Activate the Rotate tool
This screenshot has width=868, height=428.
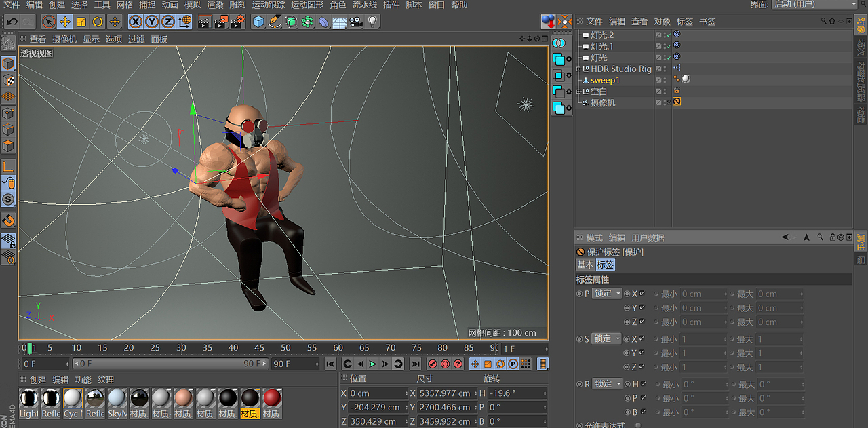tap(98, 22)
